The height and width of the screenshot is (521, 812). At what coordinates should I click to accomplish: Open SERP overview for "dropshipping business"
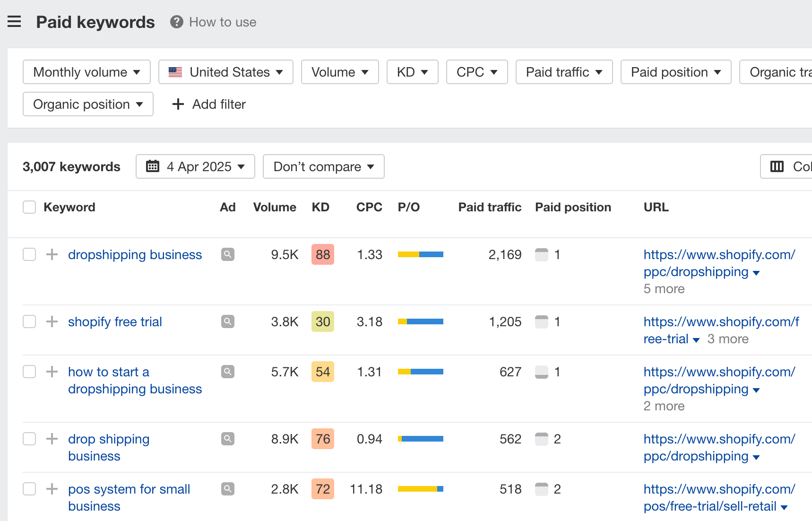coord(227,254)
